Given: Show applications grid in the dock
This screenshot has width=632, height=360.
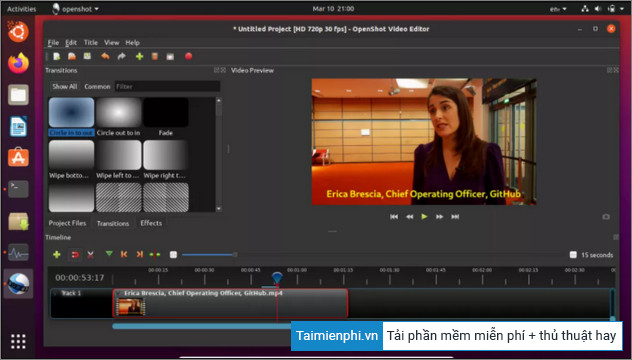Looking at the screenshot, I should tap(19, 341).
